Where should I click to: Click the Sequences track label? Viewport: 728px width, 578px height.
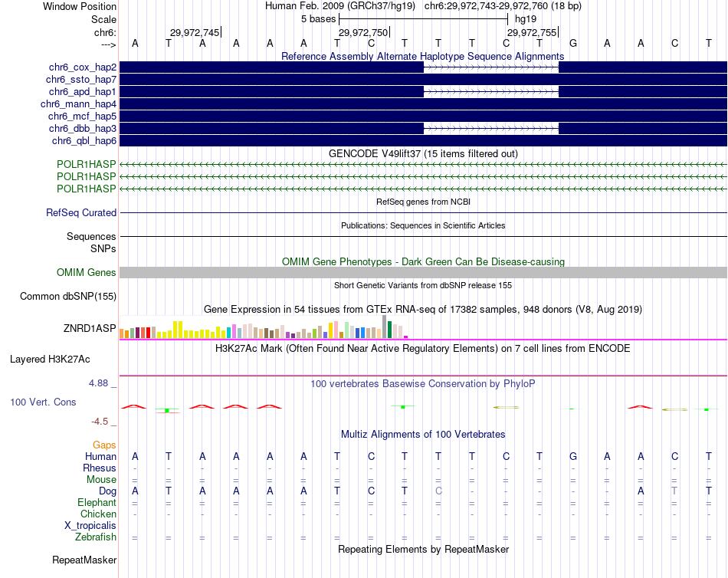[91, 237]
